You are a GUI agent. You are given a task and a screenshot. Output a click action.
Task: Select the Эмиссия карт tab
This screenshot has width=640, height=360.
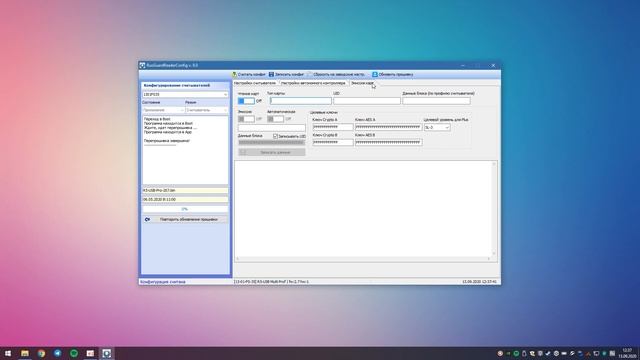(362, 83)
